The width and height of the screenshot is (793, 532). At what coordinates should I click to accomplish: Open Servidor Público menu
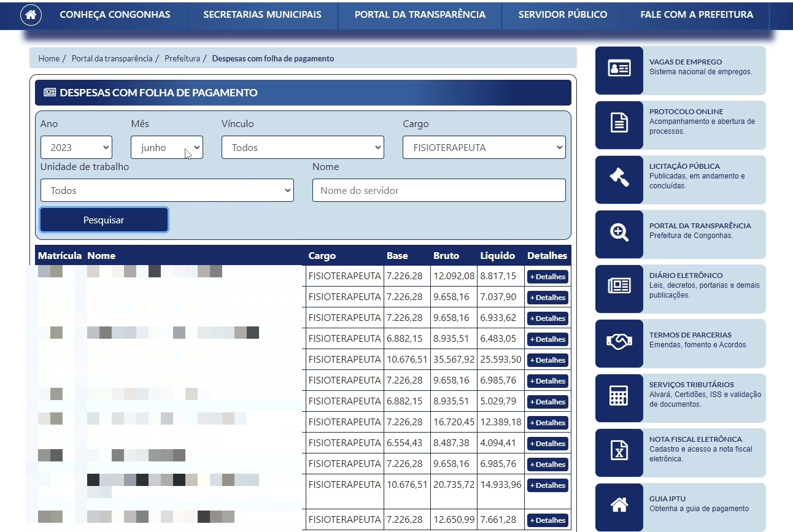[563, 15]
